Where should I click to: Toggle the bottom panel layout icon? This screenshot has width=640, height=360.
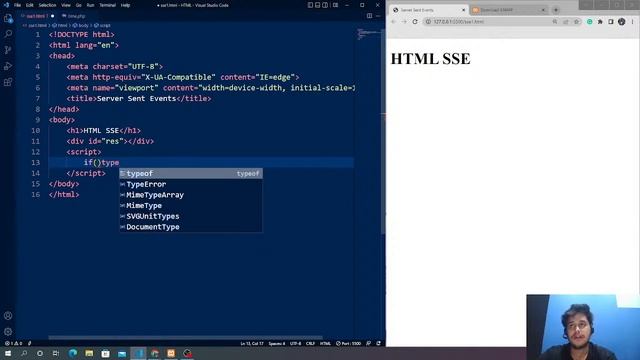point(318,5)
